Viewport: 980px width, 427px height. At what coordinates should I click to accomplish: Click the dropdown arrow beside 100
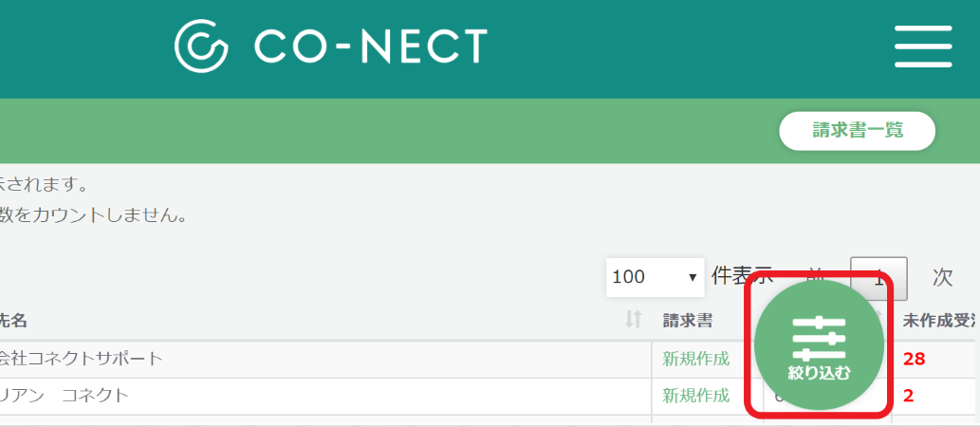(693, 278)
